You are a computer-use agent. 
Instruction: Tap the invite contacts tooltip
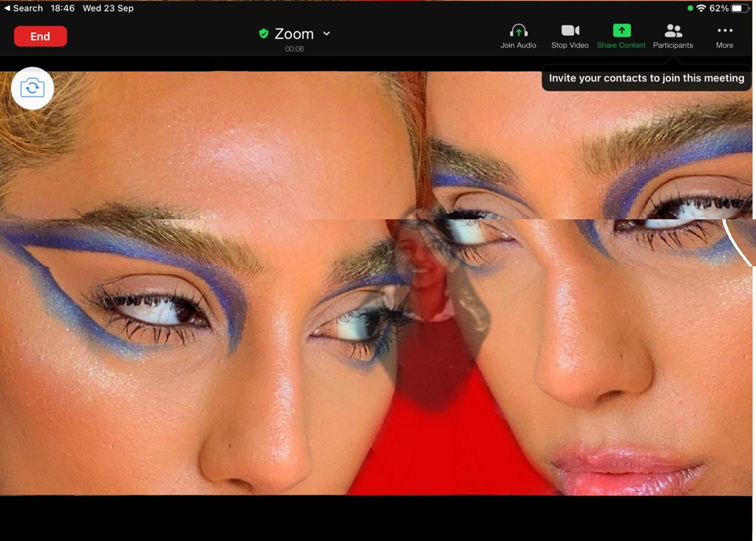[x=646, y=78]
